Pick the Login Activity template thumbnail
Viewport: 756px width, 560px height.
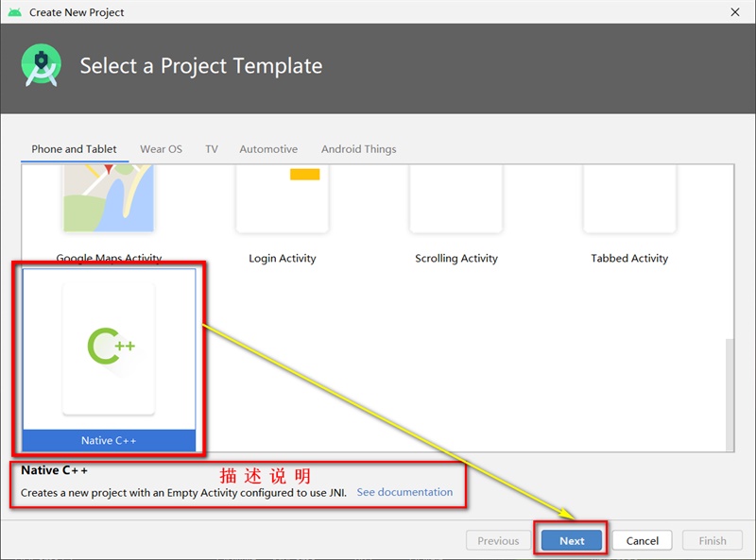tap(283, 198)
